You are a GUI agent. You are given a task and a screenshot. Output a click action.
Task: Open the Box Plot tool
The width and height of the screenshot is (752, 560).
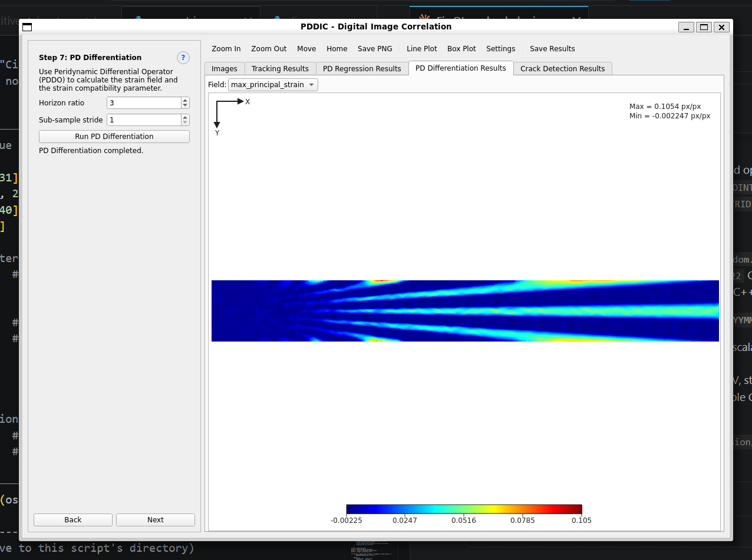pyautogui.click(x=461, y=49)
